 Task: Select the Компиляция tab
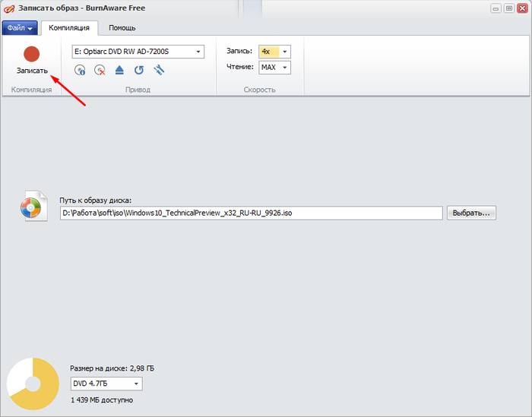coord(69,28)
